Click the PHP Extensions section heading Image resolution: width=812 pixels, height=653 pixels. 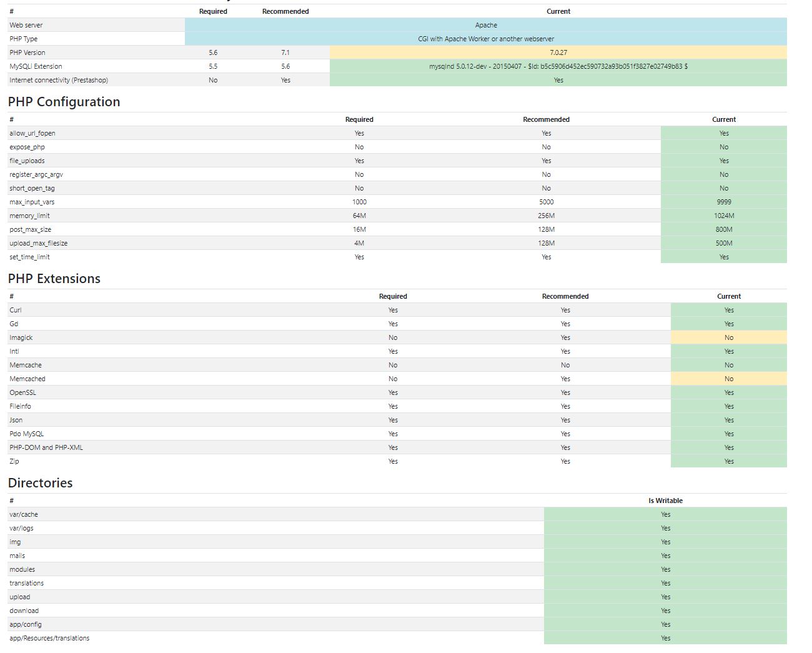tap(54, 279)
